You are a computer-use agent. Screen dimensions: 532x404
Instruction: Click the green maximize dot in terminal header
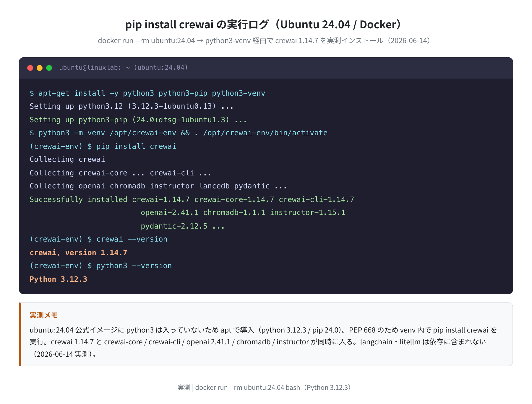[x=49, y=68]
